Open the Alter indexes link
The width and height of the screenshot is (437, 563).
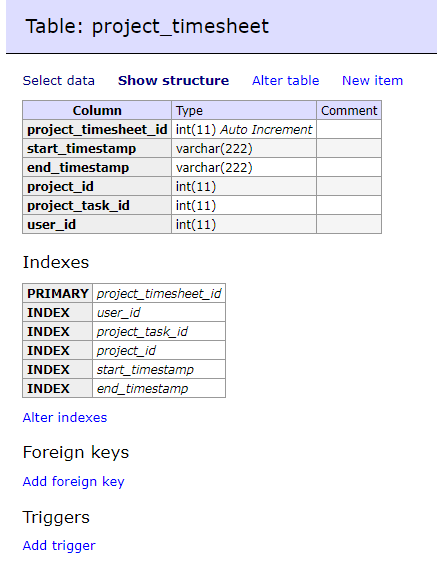click(65, 418)
